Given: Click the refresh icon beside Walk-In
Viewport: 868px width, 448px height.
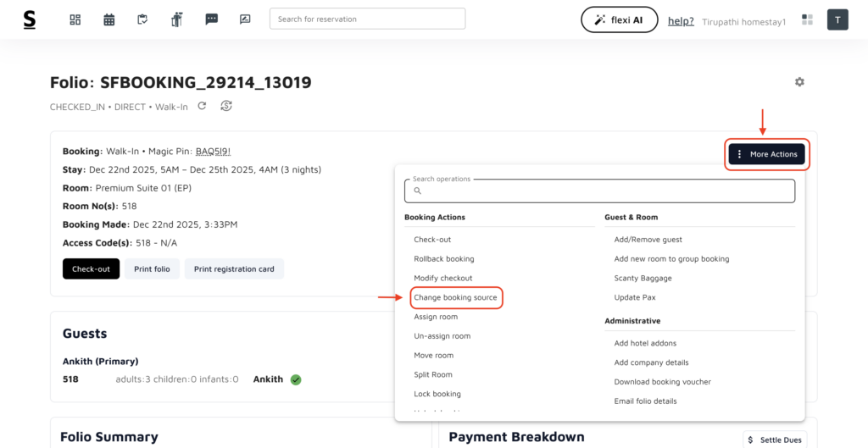Looking at the screenshot, I should (202, 106).
